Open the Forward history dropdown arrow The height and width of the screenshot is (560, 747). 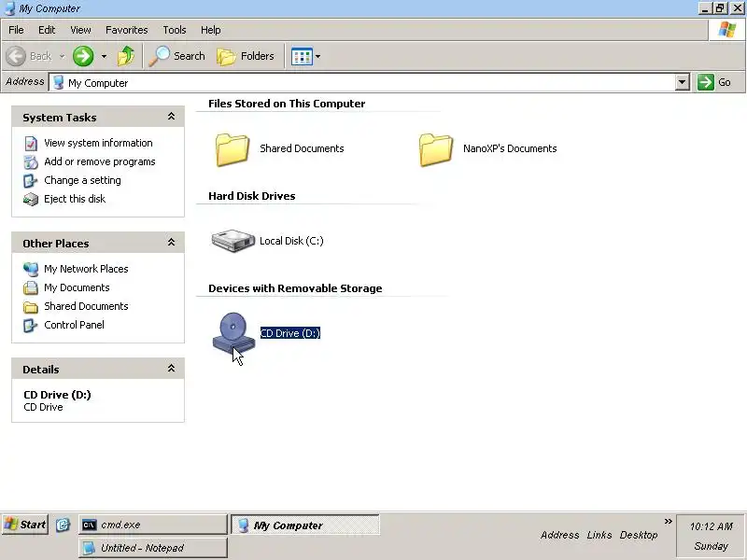[x=104, y=56]
